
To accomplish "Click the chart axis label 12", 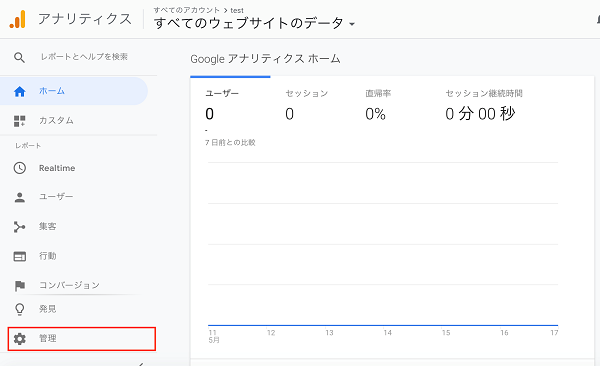I will click(271, 333).
